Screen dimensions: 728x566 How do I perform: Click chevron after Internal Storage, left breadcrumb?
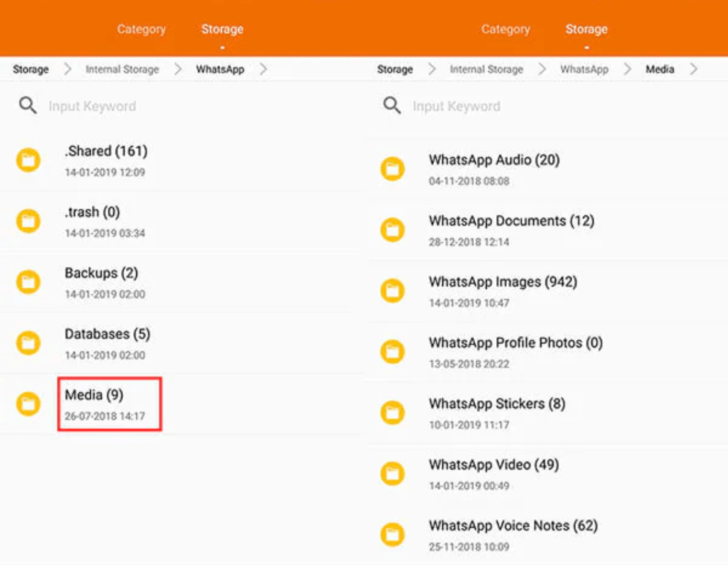coord(178,69)
